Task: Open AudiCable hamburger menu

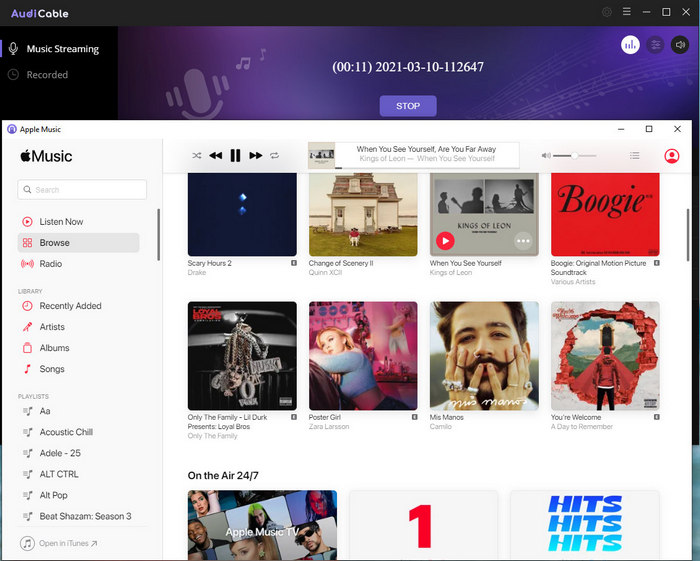Action: point(627,12)
